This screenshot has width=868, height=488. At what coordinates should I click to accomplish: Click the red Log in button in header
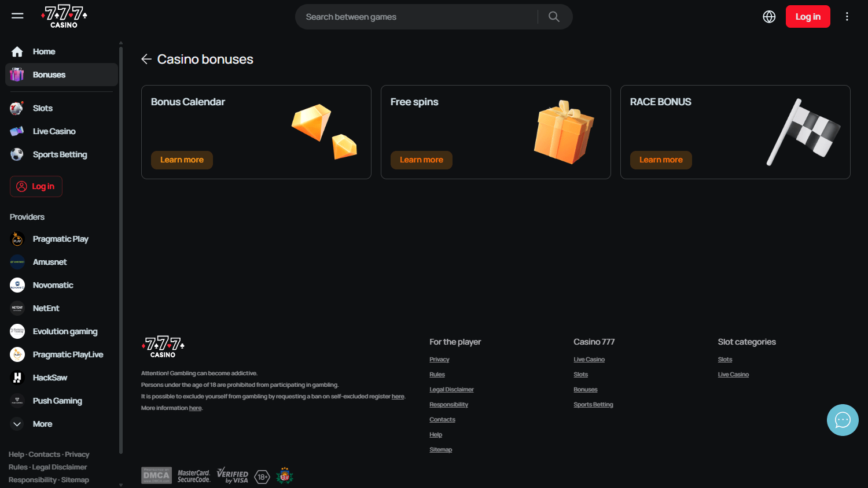(808, 17)
